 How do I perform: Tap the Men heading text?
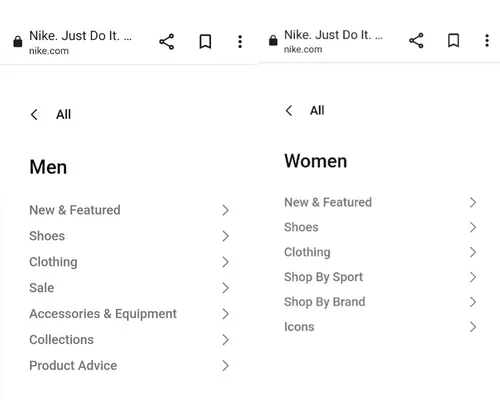(x=48, y=167)
